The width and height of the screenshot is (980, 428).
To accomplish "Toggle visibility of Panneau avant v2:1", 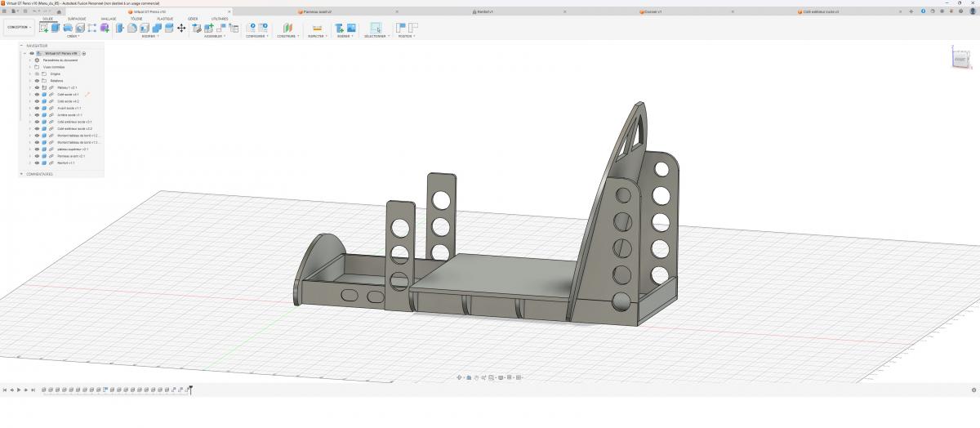I will tap(37, 156).
